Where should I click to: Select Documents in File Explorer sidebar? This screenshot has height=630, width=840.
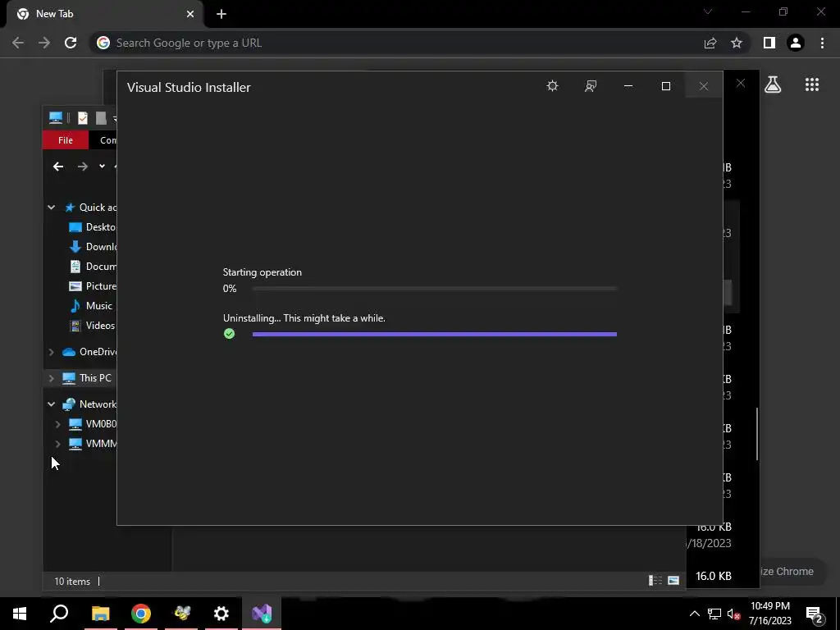click(x=92, y=267)
